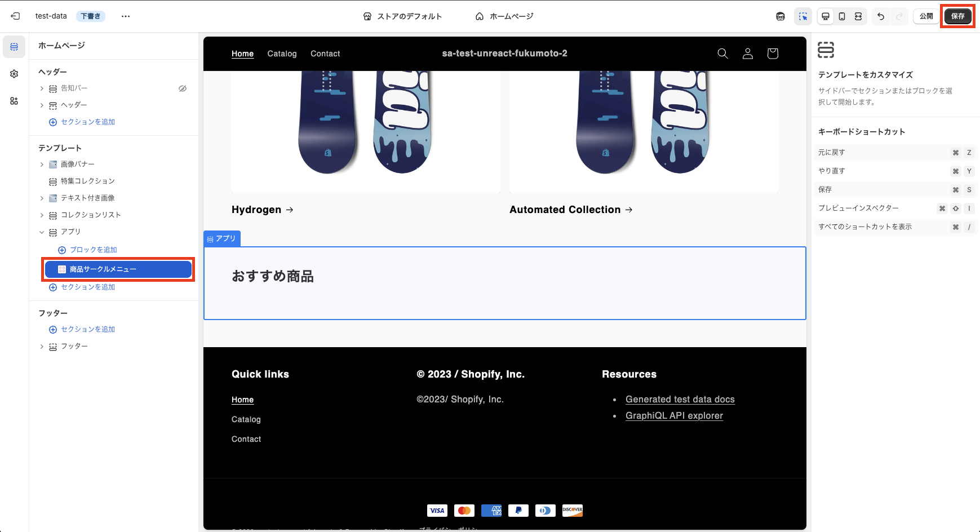
Task: Undo the last change
Action: pos(880,16)
